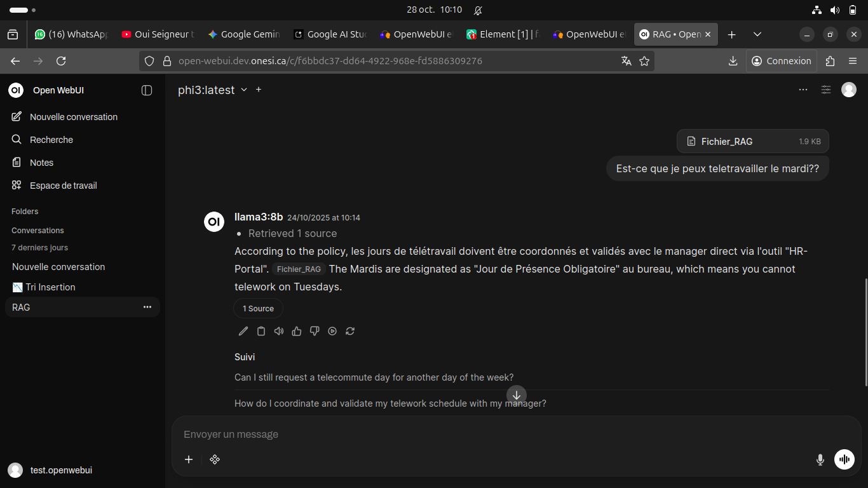Give thumbs up to the response
Viewport: 868px width, 488px height.
tap(297, 331)
